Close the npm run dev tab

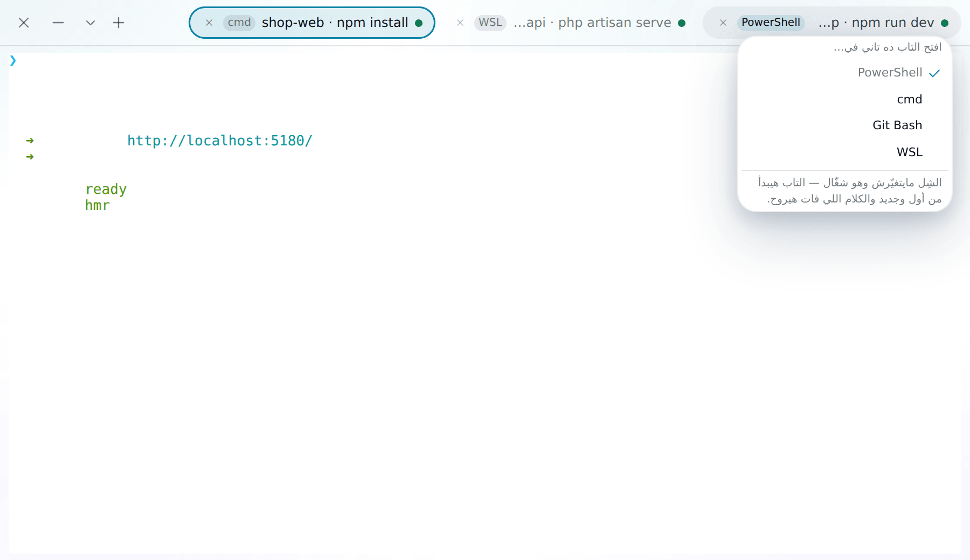tap(723, 23)
